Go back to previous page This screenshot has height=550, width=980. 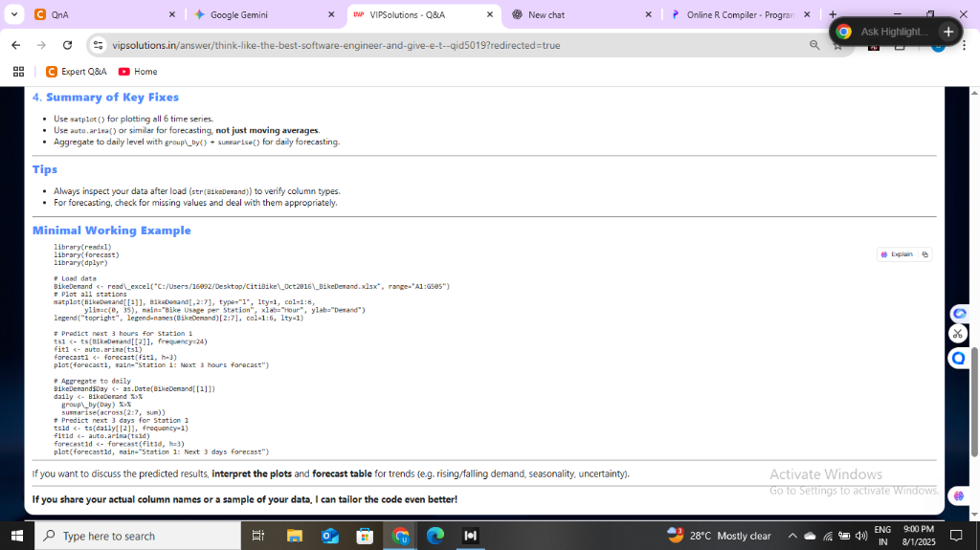click(16, 45)
